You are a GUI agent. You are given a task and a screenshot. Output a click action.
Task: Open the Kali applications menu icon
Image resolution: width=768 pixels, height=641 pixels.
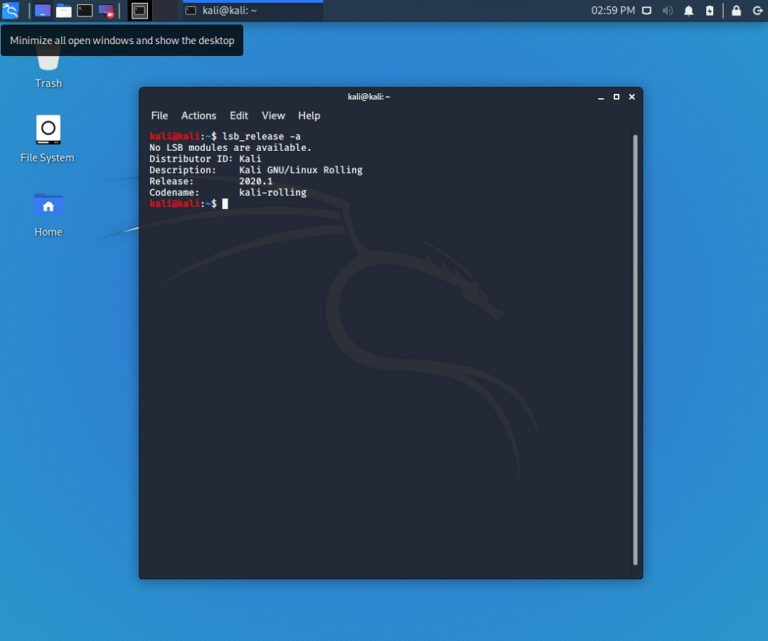10,10
